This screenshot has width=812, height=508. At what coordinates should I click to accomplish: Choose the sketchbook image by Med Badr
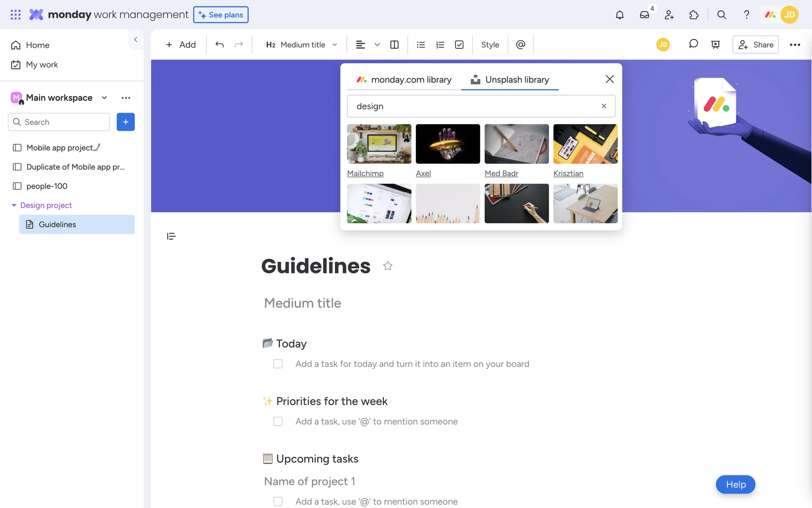(516, 144)
